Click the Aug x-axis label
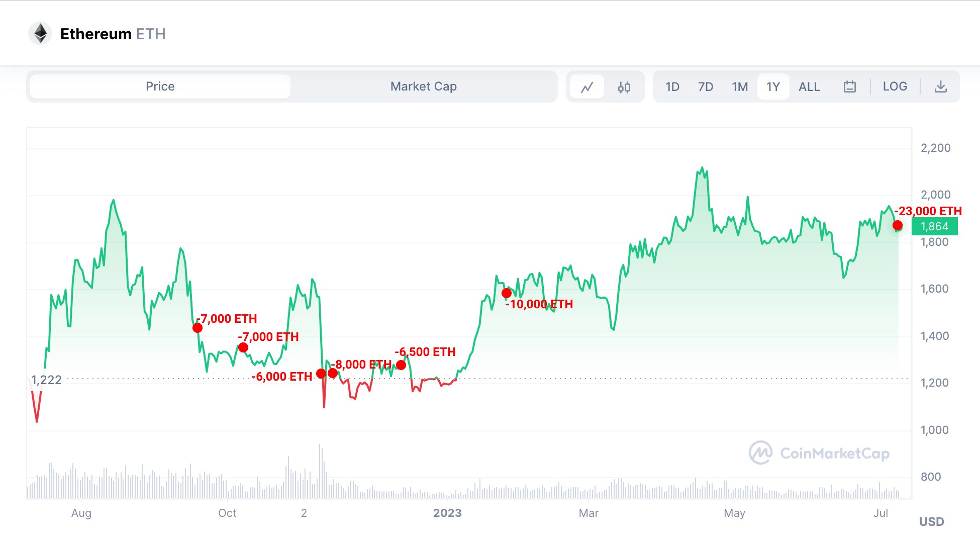980x538 pixels. [x=81, y=513]
